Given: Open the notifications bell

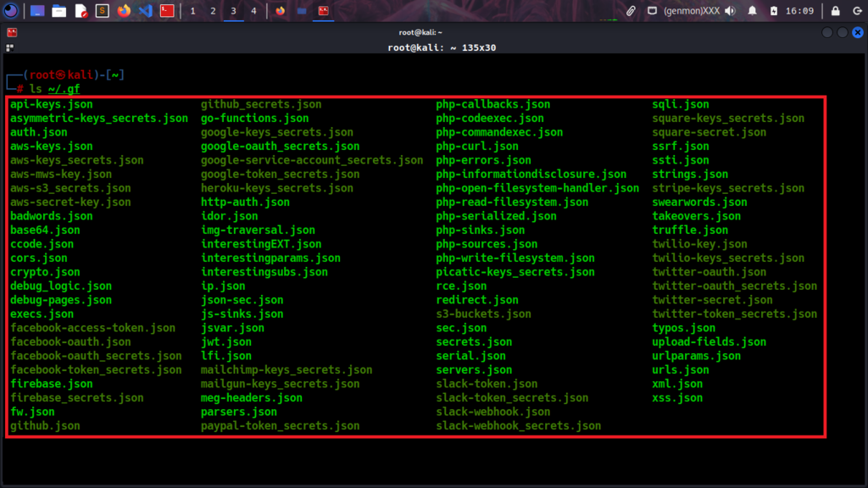Looking at the screenshot, I should tap(753, 11).
